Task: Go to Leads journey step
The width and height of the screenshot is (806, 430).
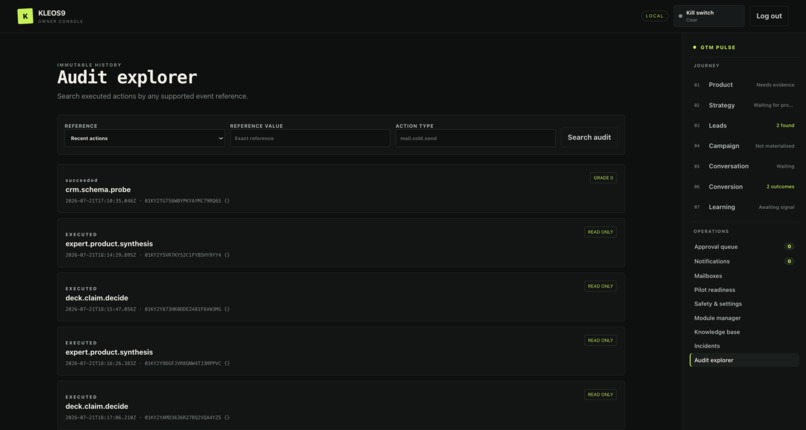Action: point(744,125)
